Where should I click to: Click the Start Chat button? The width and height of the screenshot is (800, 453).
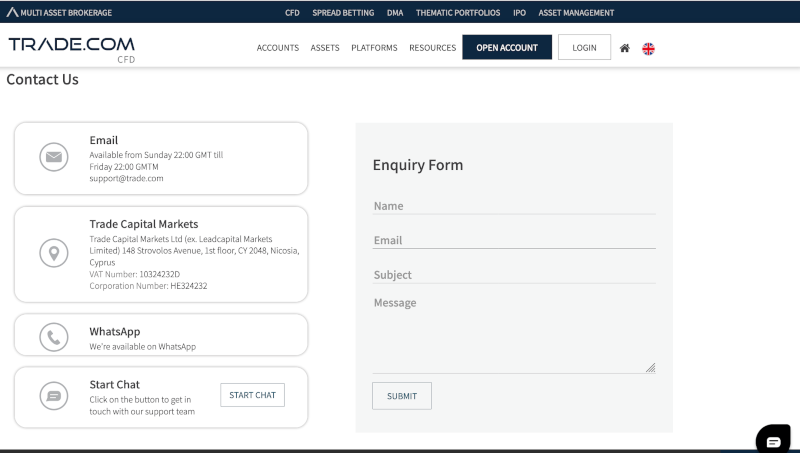[x=252, y=395]
